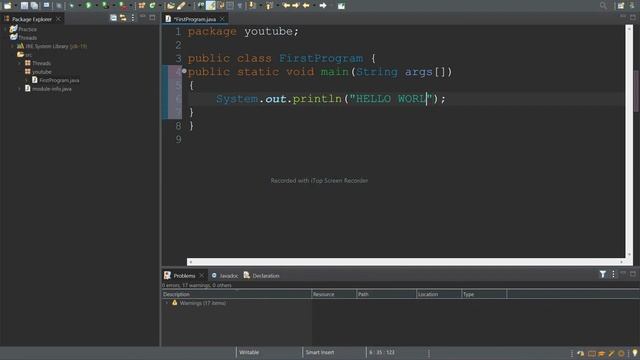Click class name FirstProgram in code

tap(321, 58)
